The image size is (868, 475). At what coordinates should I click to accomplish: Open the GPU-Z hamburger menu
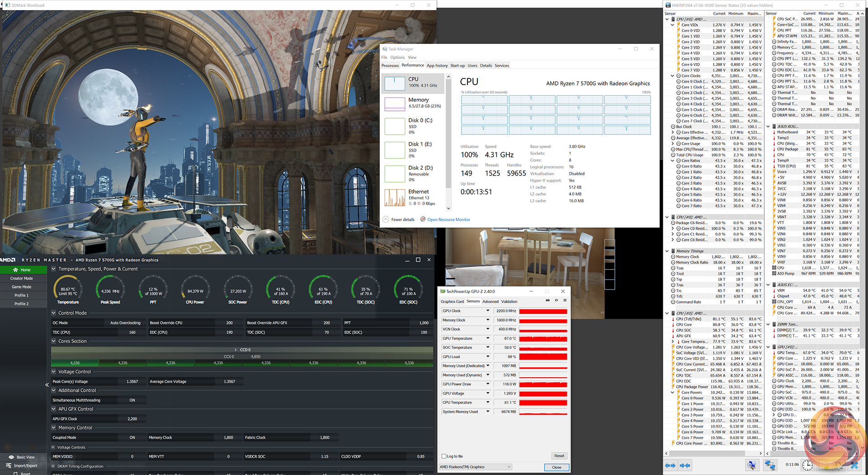565,300
